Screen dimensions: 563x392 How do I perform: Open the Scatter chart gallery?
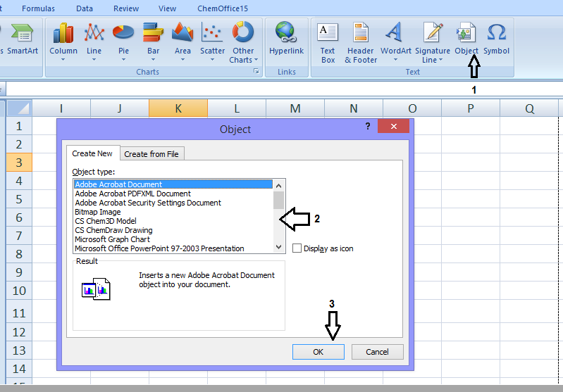pyautogui.click(x=212, y=42)
